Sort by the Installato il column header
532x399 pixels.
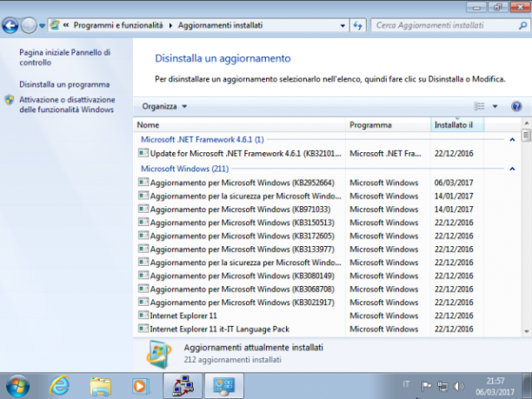pos(457,125)
